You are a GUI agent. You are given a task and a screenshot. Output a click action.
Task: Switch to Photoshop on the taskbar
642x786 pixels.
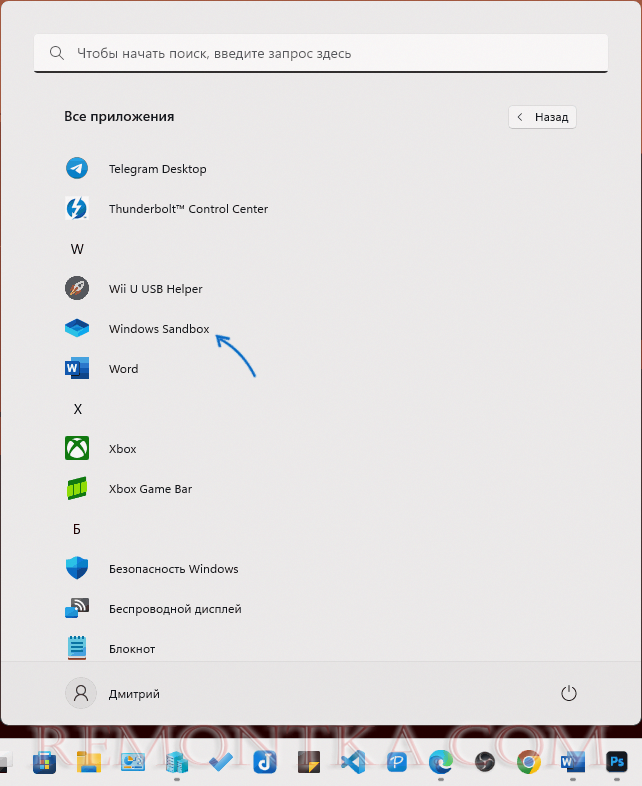point(616,762)
